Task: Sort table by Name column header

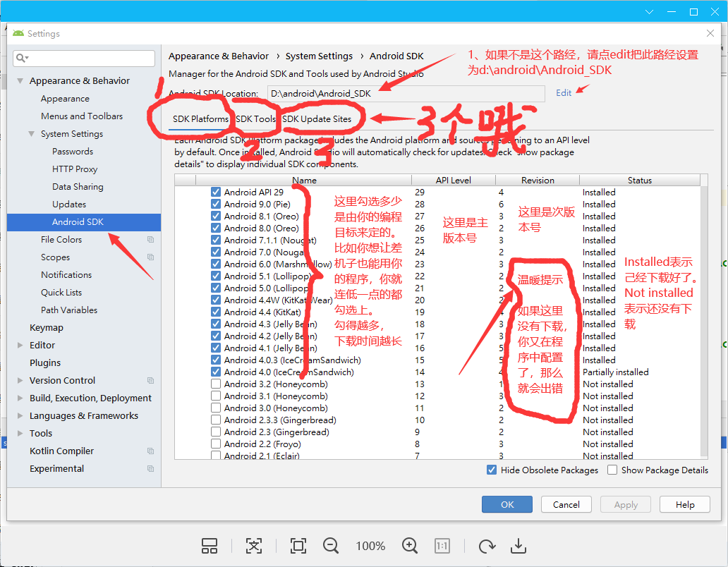Action: coord(304,180)
